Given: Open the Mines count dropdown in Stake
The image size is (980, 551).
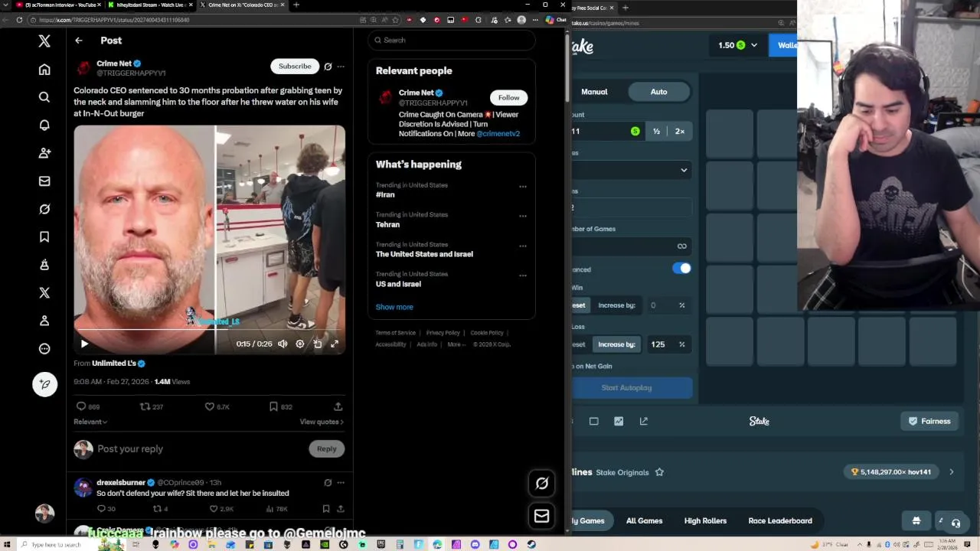Looking at the screenshot, I should click(x=632, y=170).
